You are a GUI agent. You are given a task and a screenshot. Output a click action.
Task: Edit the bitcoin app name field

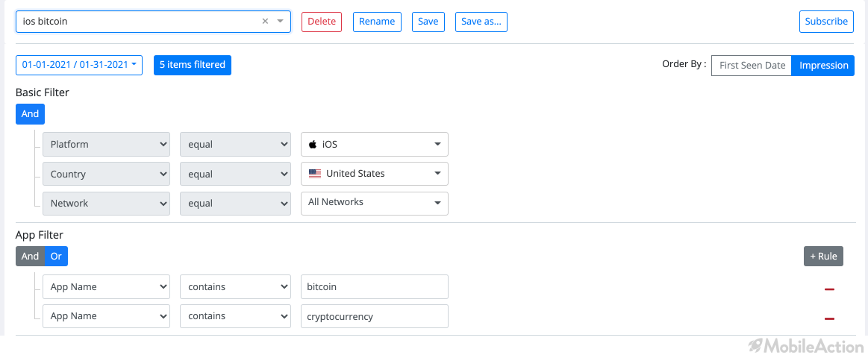(x=374, y=287)
